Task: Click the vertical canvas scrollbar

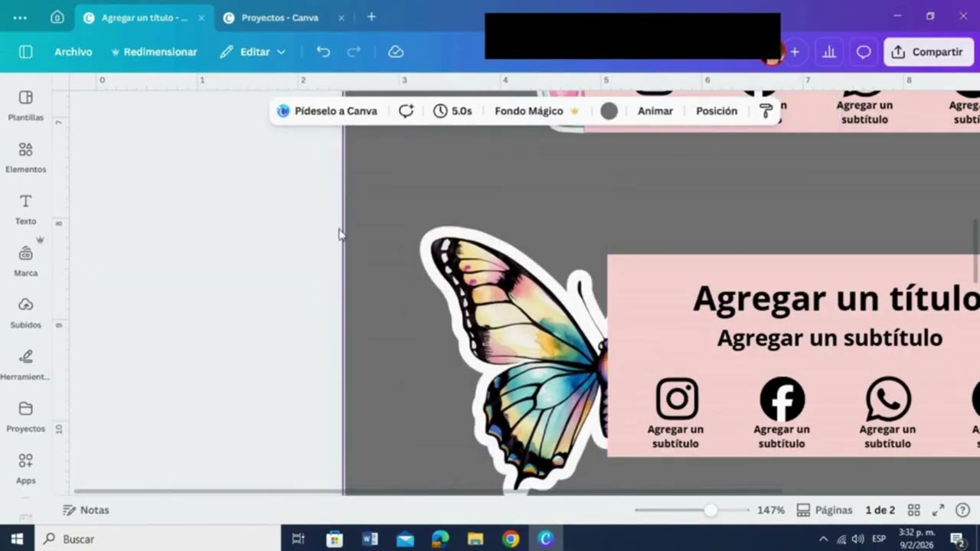Action: tap(976, 249)
